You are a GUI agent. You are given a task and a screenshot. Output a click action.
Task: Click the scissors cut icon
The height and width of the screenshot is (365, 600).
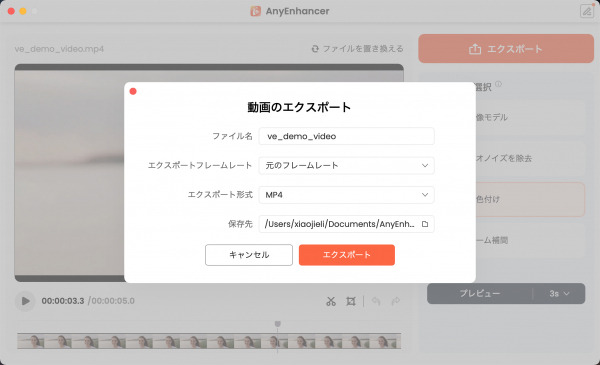tap(331, 301)
